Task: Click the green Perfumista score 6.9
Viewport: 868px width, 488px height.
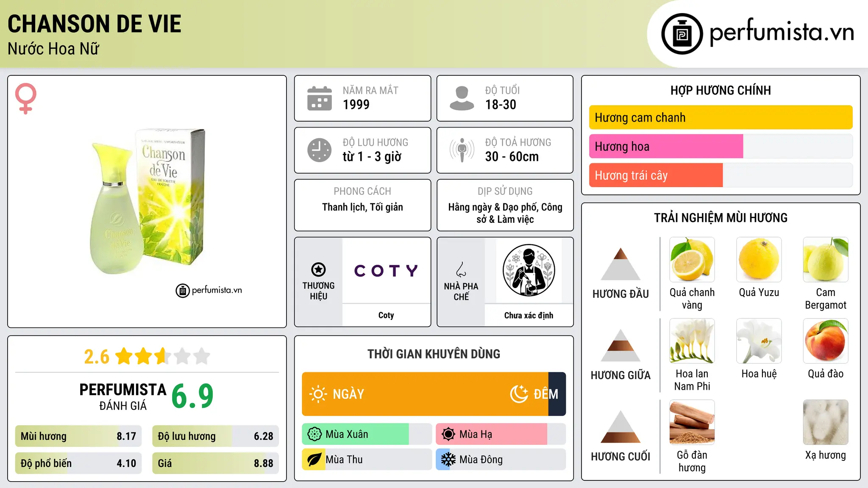Action: 192,396
